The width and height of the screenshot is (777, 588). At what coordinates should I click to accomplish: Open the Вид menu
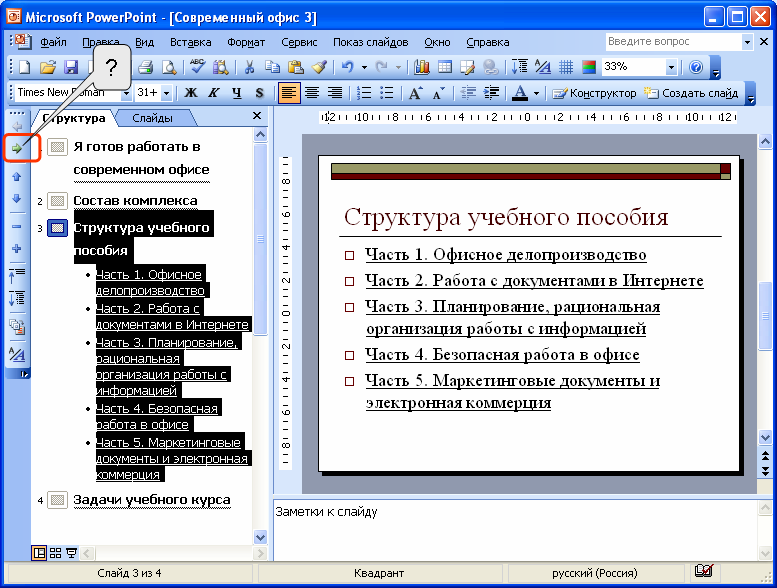144,42
